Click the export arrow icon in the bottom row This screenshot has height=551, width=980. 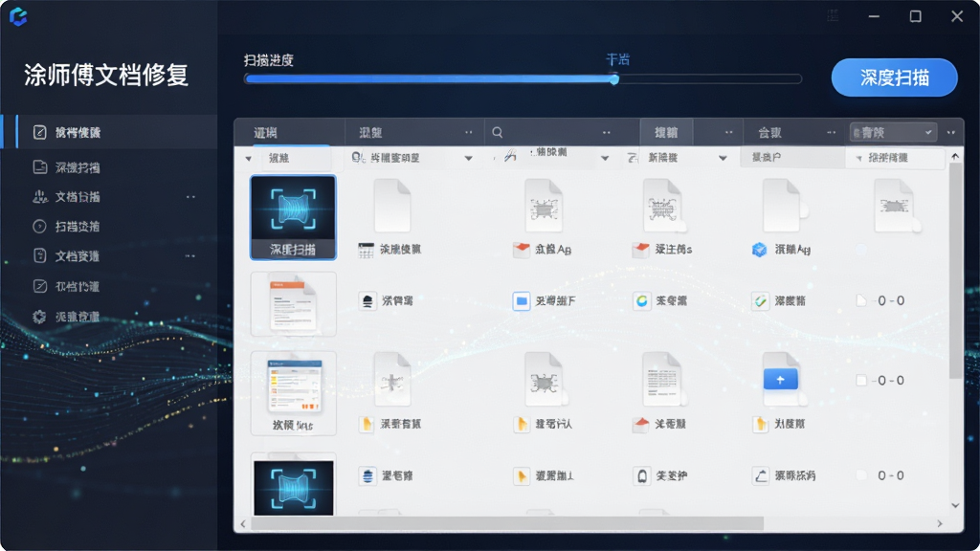coord(760,476)
